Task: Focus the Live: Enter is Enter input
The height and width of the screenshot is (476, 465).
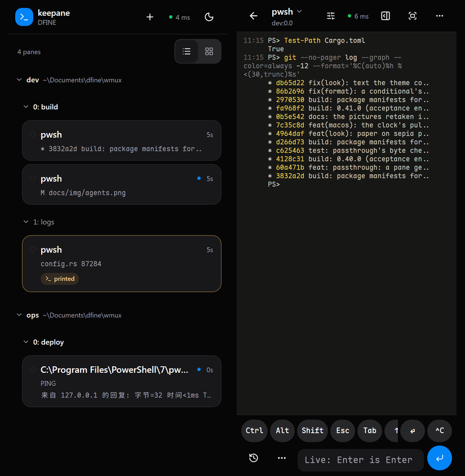Action: click(x=360, y=460)
